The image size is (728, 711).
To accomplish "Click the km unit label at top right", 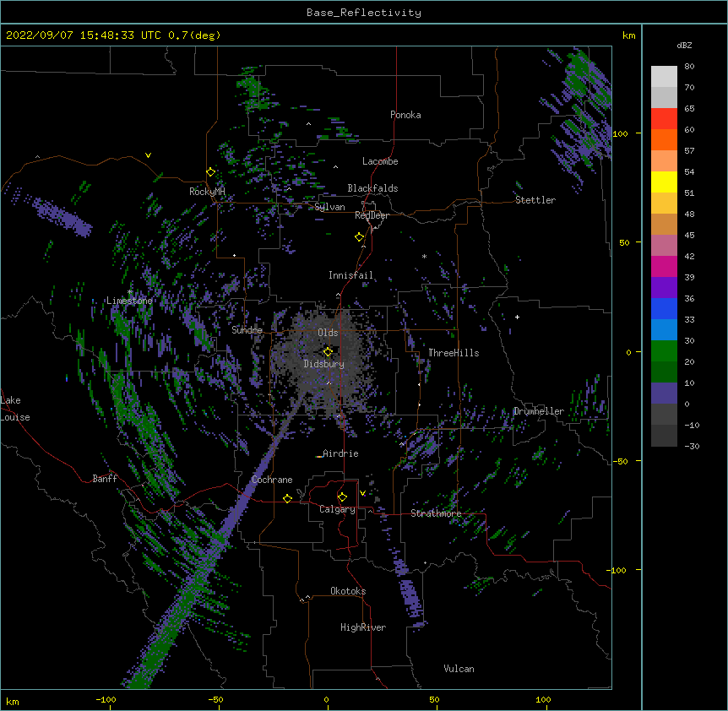I will 628,35.
